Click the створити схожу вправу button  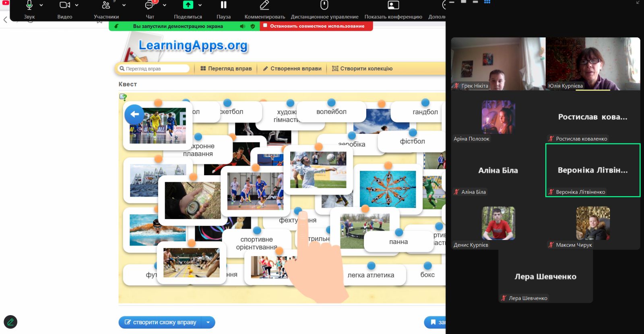[x=160, y=322]
